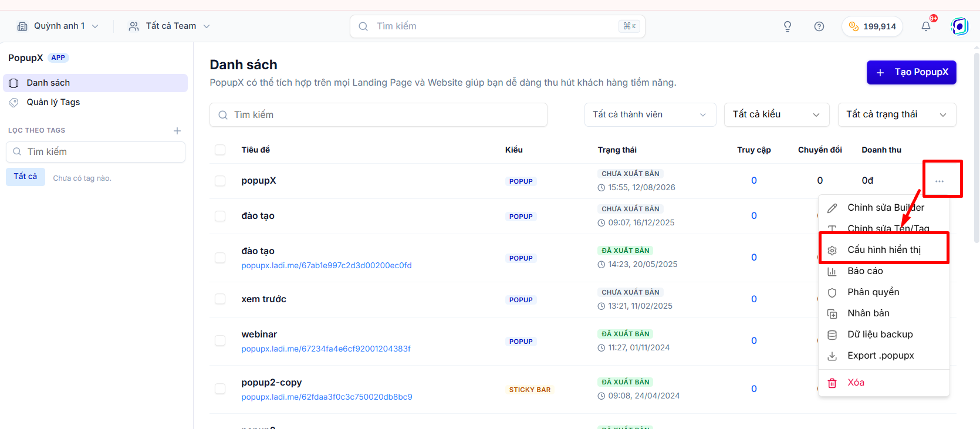Select Cấu hình hiển thị menu entry
Image resolution: width=980 pixels, height=429 pixels.
click(884, 250)
